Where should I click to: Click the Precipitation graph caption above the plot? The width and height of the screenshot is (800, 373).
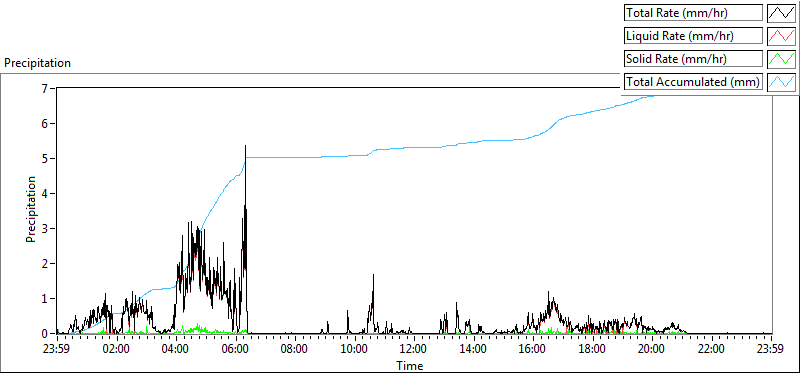pyautogui.click(x=37, y=63)
